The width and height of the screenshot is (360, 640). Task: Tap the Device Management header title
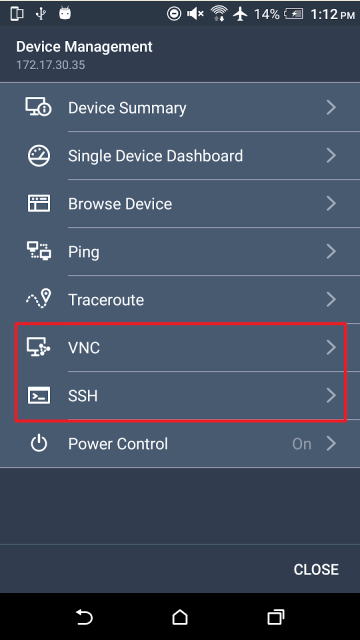(x=84, y=47)
